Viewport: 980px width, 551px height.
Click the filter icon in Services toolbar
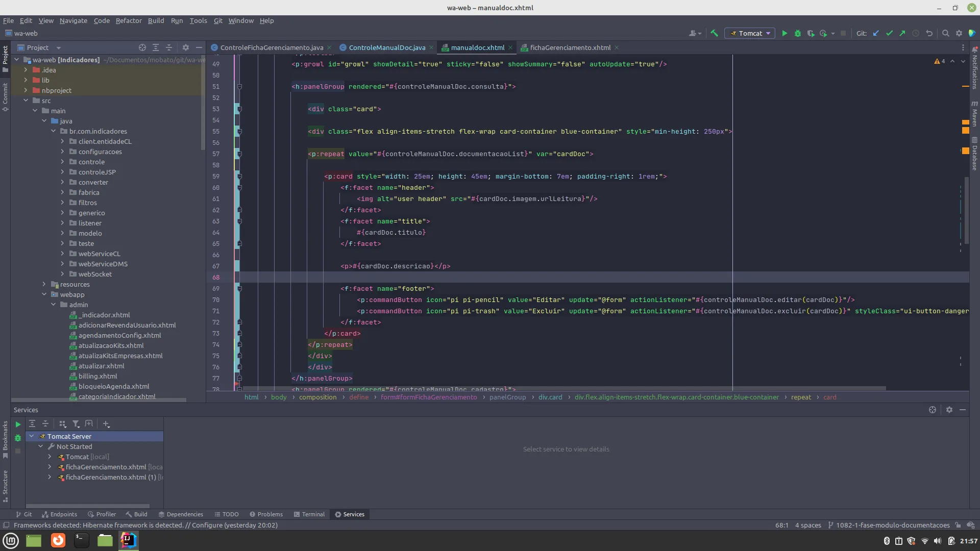(x=76, y=424)
